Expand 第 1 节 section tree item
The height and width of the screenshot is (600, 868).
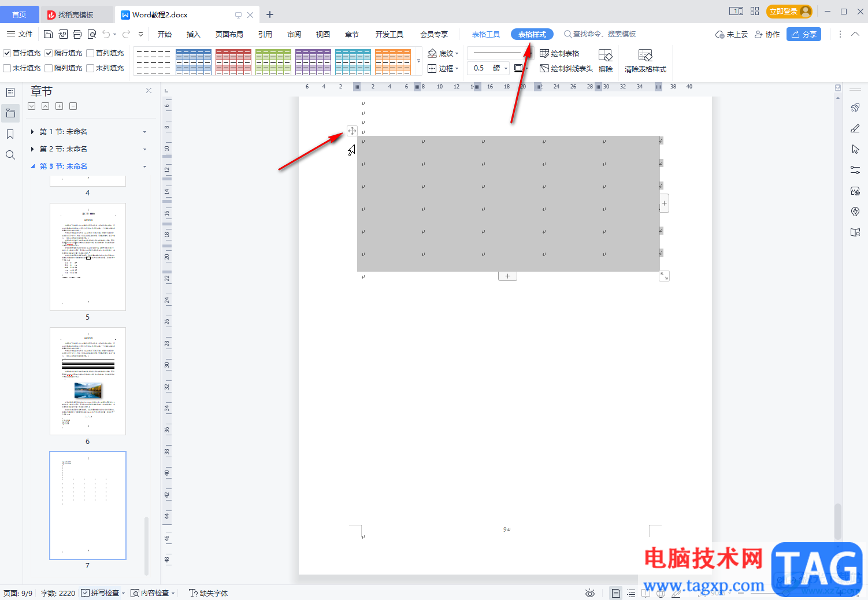click(x=32, y=132)
